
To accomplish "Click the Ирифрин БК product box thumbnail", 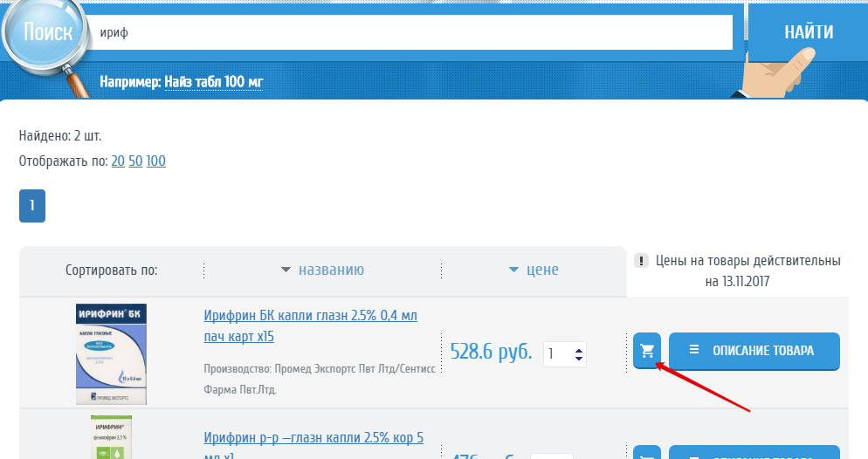I will point(111,354).
